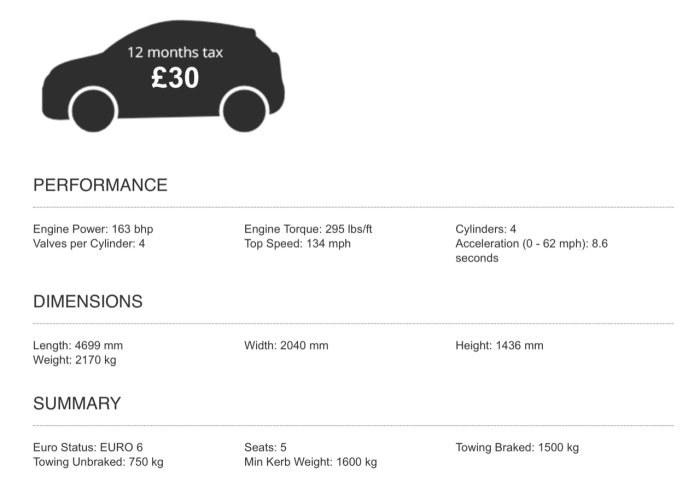Select the Engine Torque 295 lbs/ft text

click(x=308, y=229)
